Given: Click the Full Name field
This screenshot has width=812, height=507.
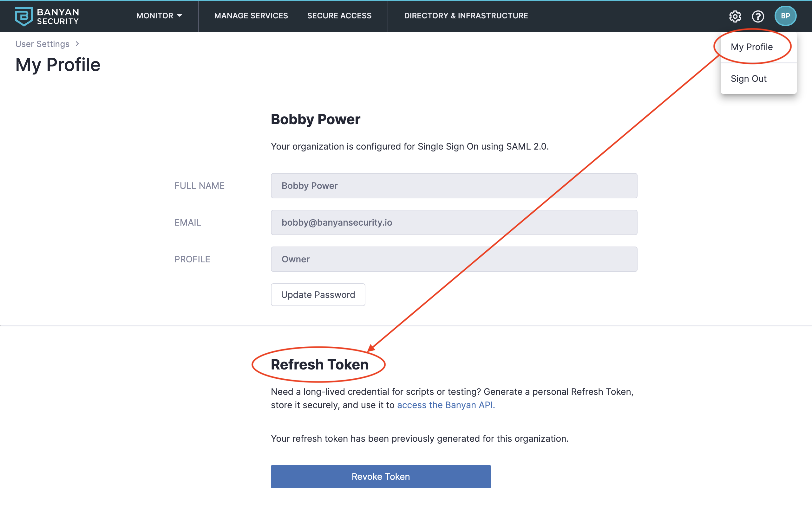Looking at the screenshot, I should coord(454,186).
